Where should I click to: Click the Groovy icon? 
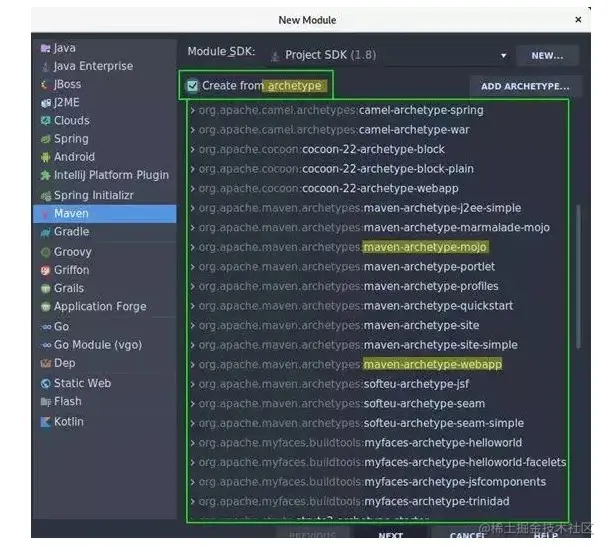[x=46, y=252]
